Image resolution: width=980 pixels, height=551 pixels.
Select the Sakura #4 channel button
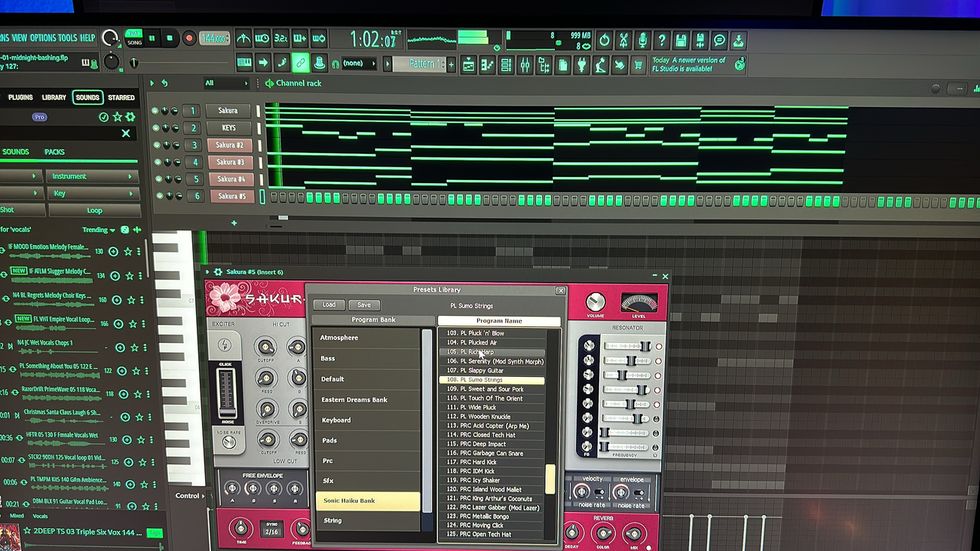231,179
